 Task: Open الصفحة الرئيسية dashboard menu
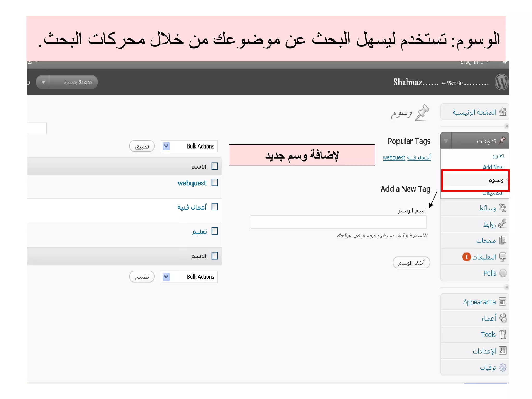(x=475, y=112)
